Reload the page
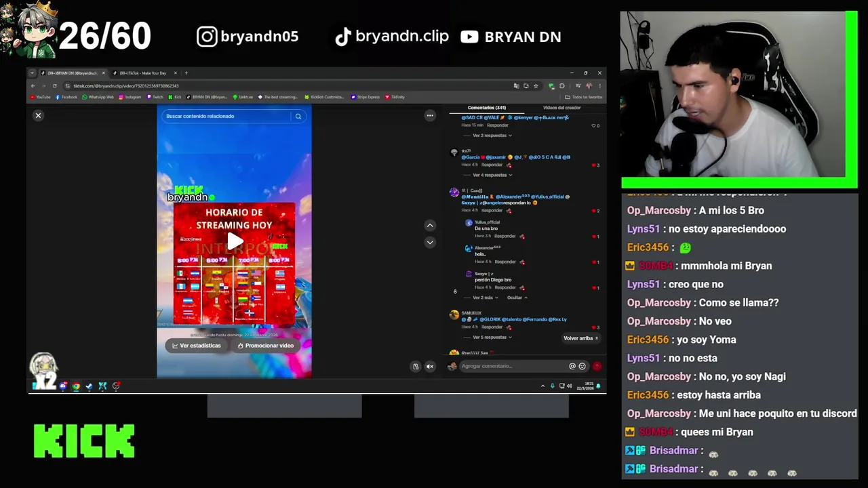Screen dimensions: 868x488 pos(55,86)
